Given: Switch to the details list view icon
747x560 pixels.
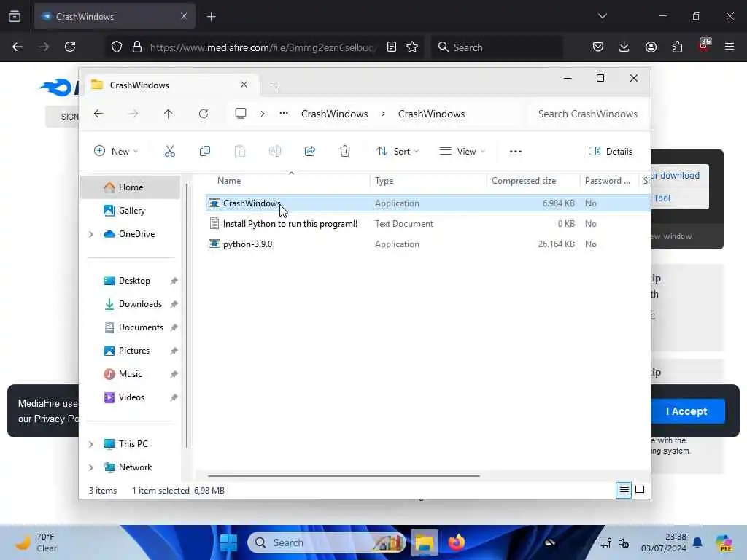Looking at the screenshot, I should 624,490.
